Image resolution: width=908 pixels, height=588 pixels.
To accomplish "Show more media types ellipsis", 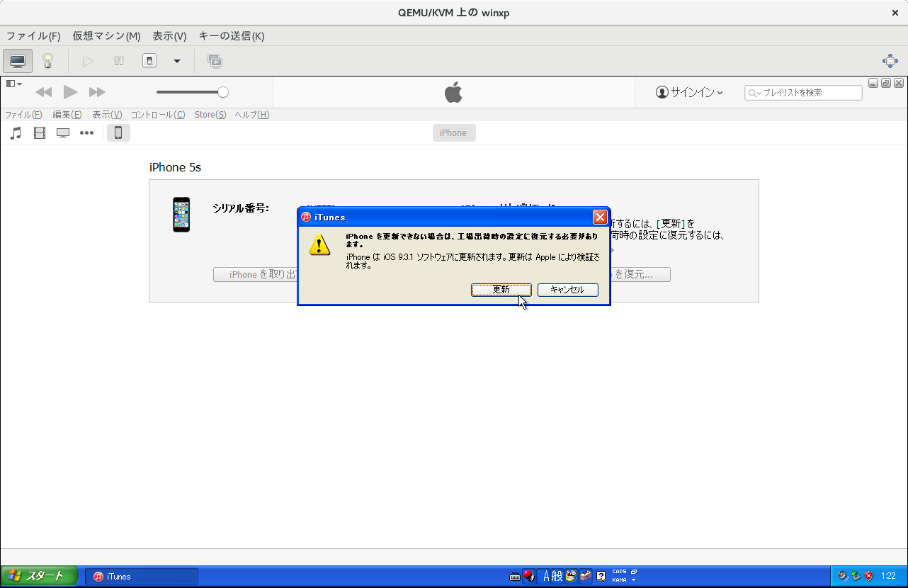I will (x=86, y=132).
